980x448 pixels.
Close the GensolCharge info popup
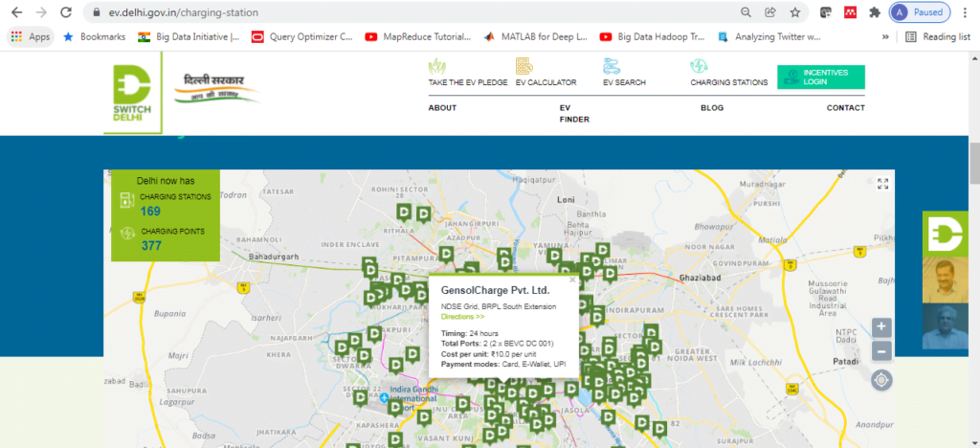[572, 280]
